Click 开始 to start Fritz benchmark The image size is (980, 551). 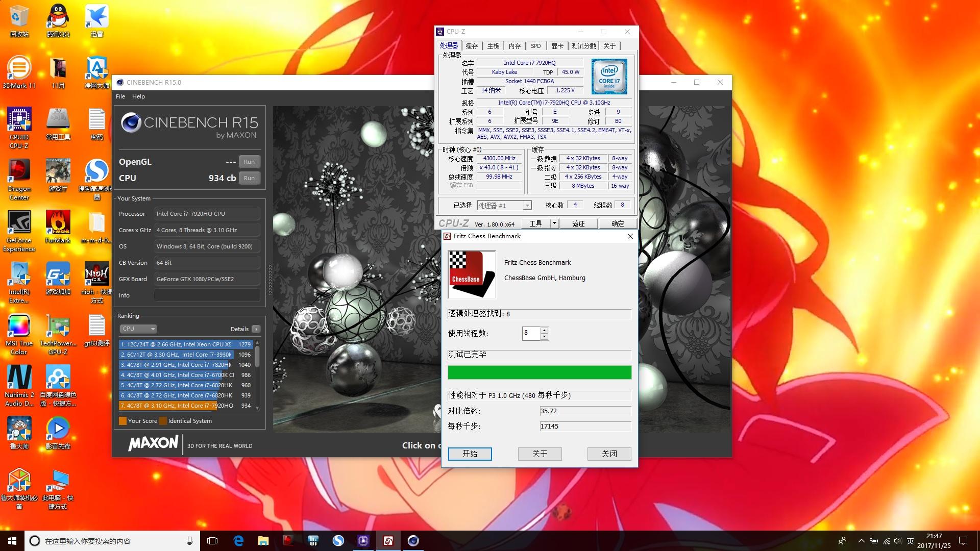click(x=470, y=454)
